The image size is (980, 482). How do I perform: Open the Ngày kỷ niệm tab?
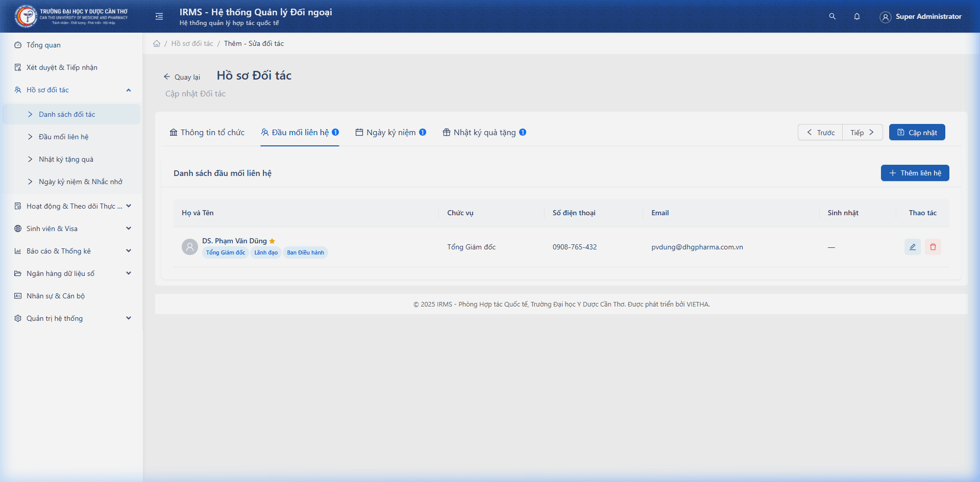pos(390,133)
